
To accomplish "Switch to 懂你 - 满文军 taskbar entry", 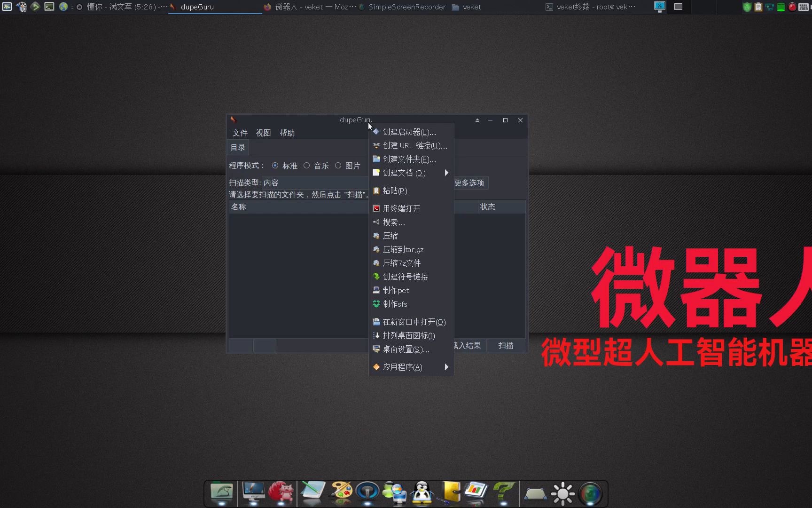I will pos(122,7).
